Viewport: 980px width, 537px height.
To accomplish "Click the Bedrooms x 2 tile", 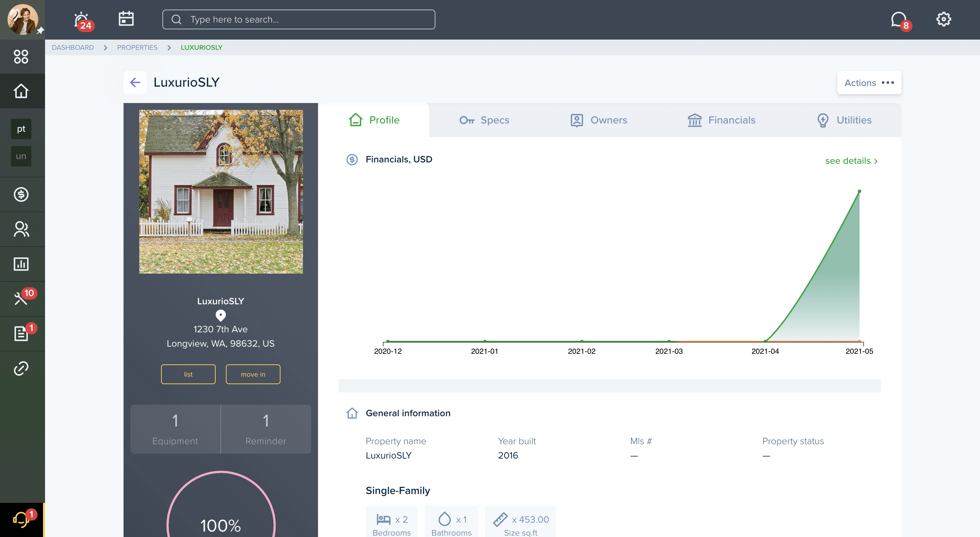I will coord(391,521).
